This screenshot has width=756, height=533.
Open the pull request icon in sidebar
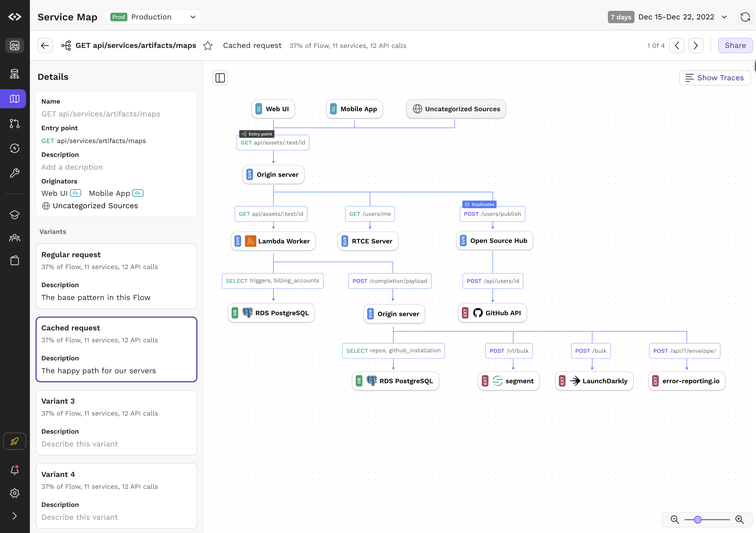(14, 123)
